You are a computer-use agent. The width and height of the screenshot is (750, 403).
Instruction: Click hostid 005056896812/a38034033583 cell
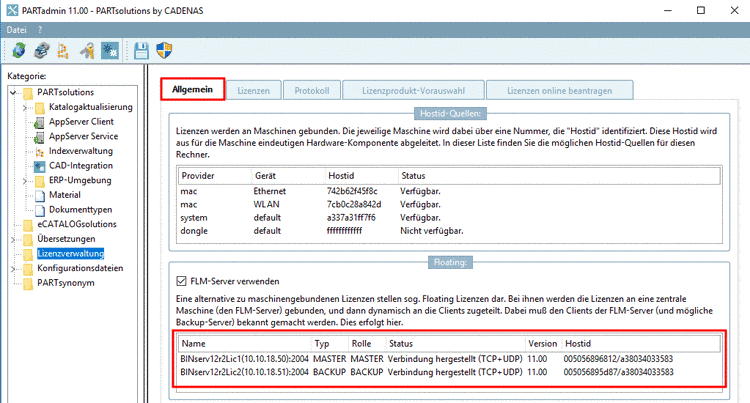coord(618,359)
